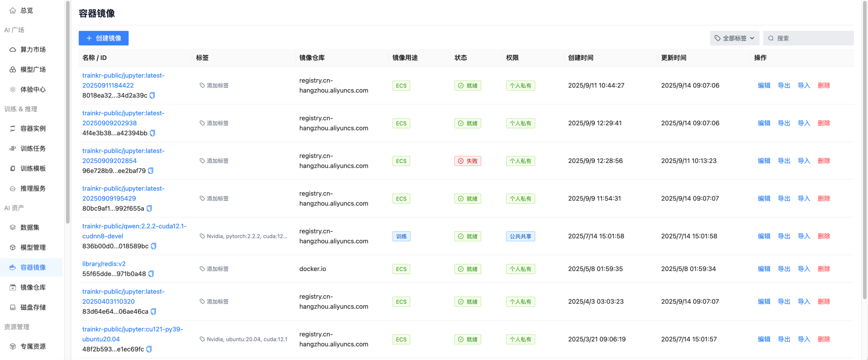
Task: Copy the ID 8018ea32...34d2a39c
Action: pyautogui.click(x=152, y=96)
